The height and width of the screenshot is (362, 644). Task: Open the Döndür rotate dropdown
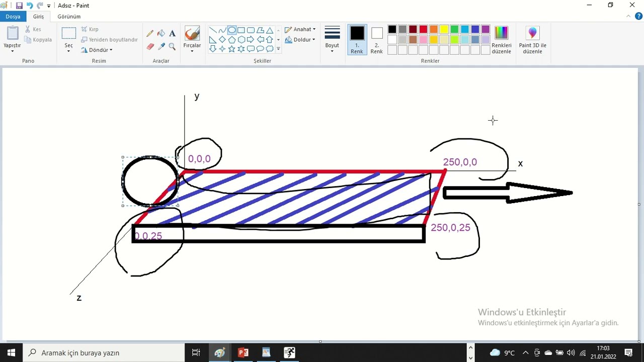pyautogui.click(x=97, y=50)
